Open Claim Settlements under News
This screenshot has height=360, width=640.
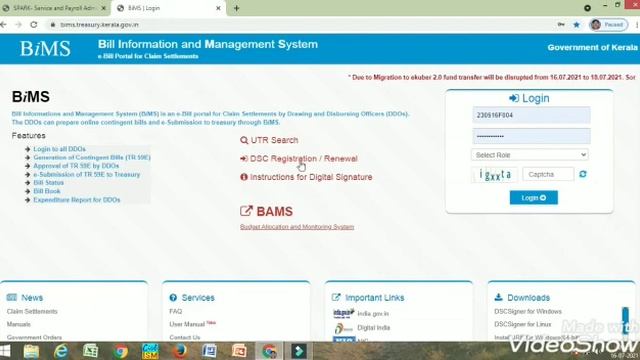tap(32, 311)
